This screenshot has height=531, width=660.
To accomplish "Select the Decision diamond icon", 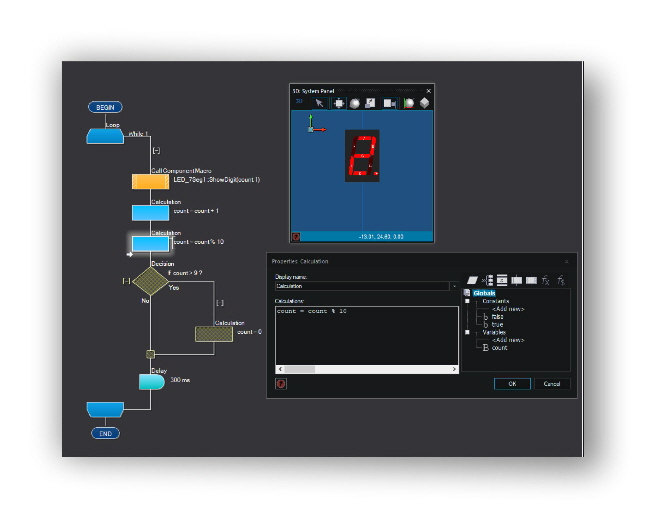I will [x=150, y=281].
